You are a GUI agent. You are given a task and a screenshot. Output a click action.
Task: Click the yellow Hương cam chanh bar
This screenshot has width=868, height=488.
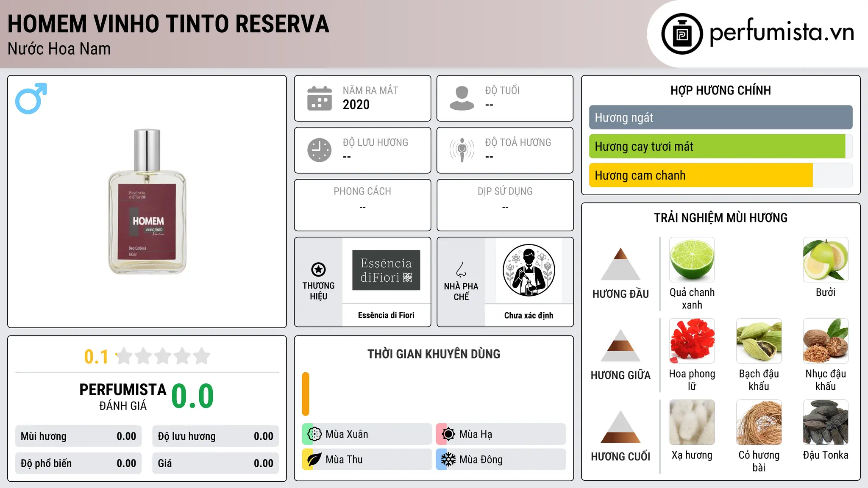point(701,175)
